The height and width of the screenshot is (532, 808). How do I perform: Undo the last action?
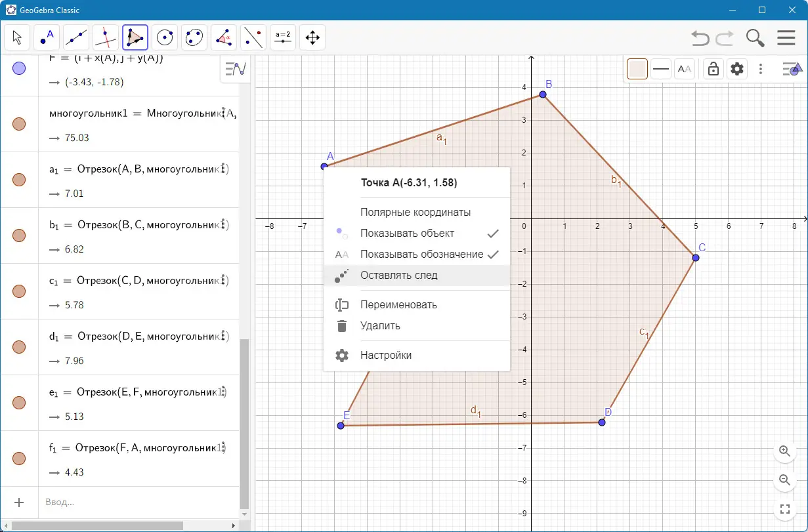coord(700,38)
